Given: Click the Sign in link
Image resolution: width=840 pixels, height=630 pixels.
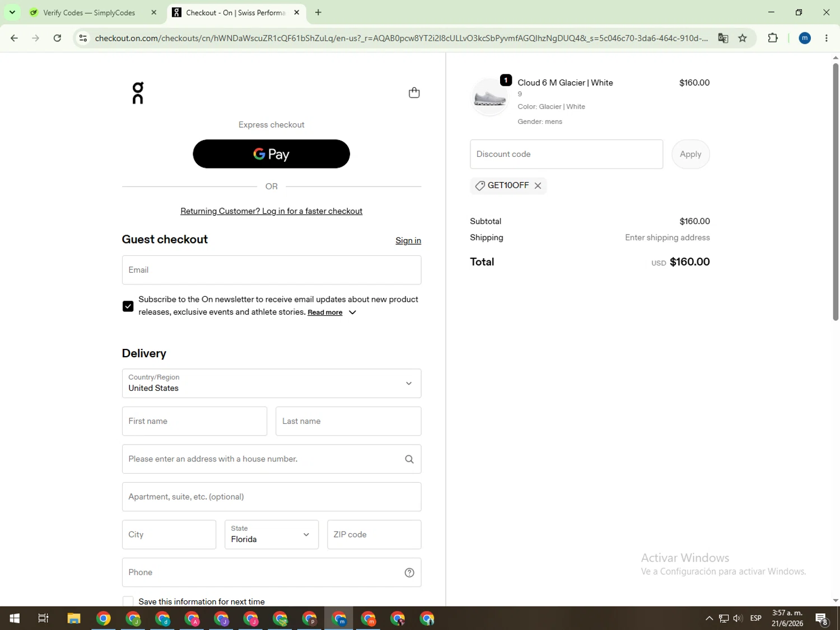Looking at the screenshot, I should 408,241.
